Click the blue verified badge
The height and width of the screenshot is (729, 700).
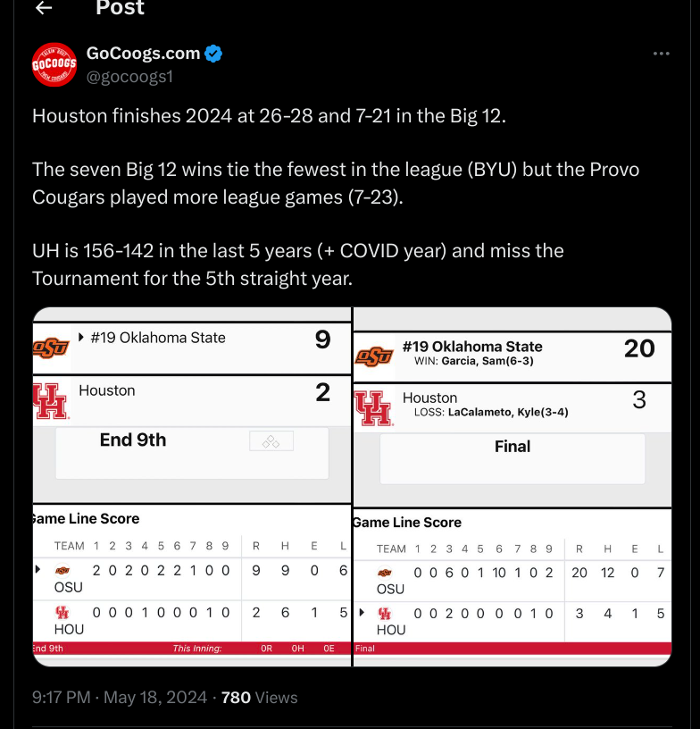[213, 54]
